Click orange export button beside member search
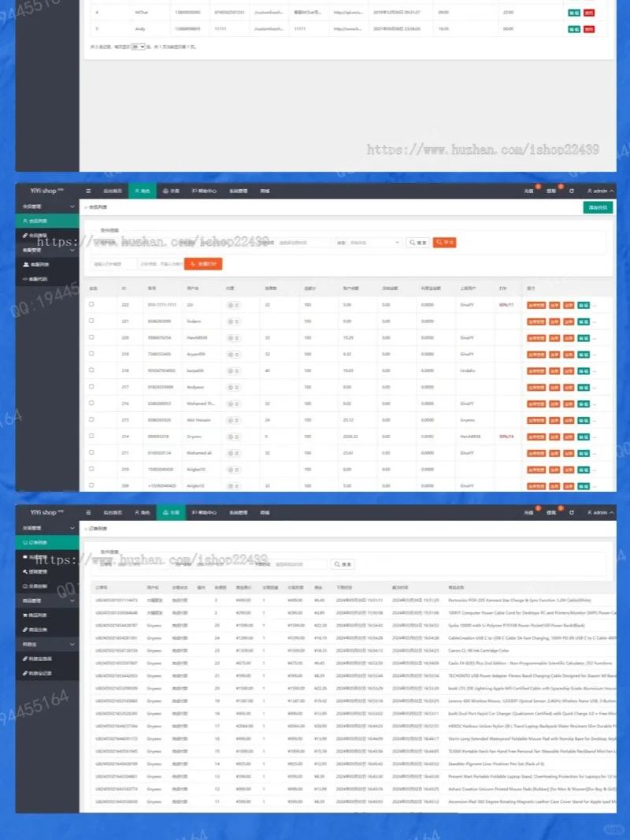Screen dimensions: 630x840 (444, 243)
